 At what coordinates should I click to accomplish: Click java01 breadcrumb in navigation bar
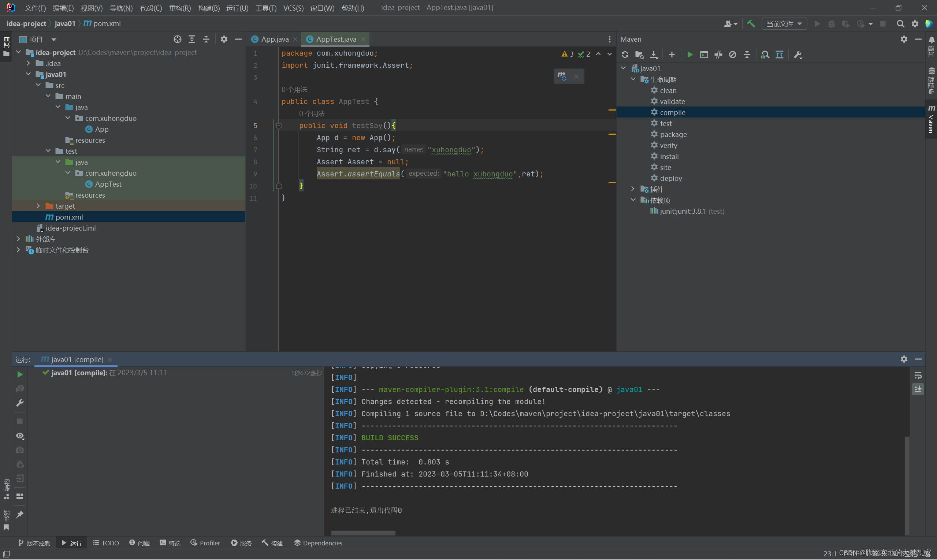click(x=65, y=23)
